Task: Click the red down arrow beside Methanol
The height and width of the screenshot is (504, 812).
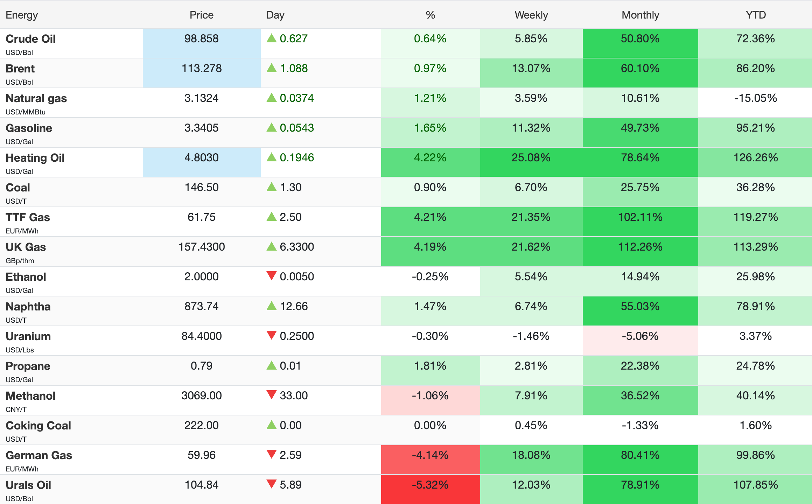Action: click(x=272, y=395)
